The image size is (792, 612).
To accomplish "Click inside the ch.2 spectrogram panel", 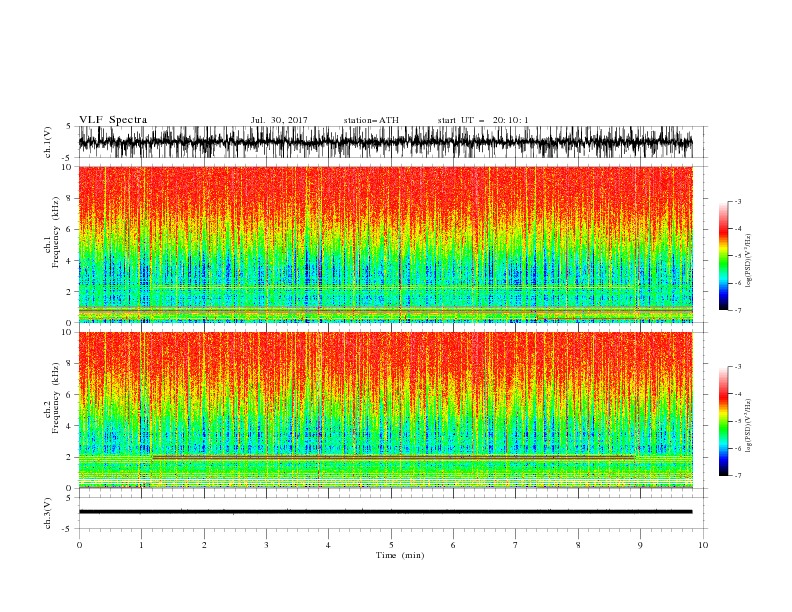I will coord(385,410).
